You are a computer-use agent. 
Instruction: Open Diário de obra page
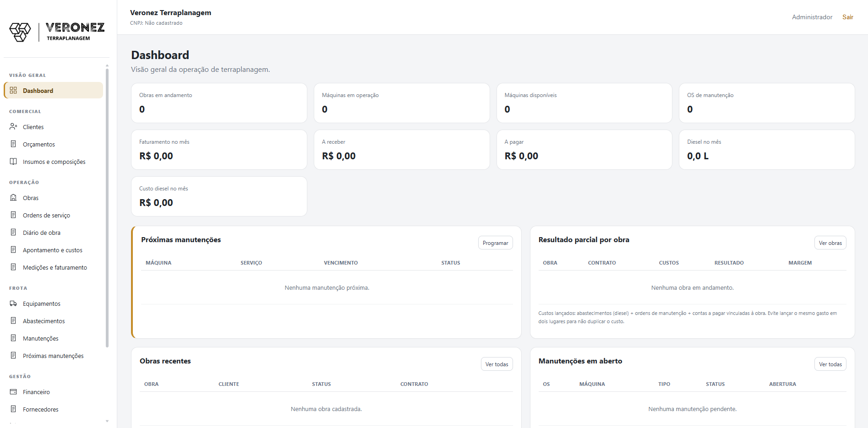point(54,233)
